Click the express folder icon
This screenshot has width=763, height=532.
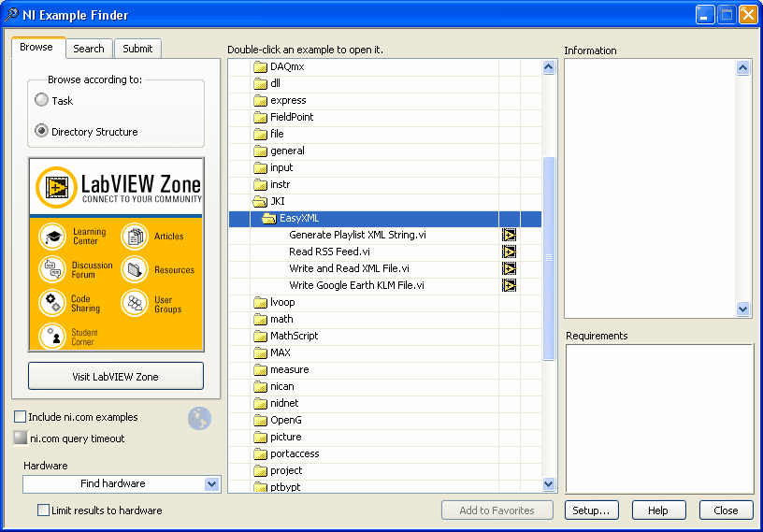point(260,100)
